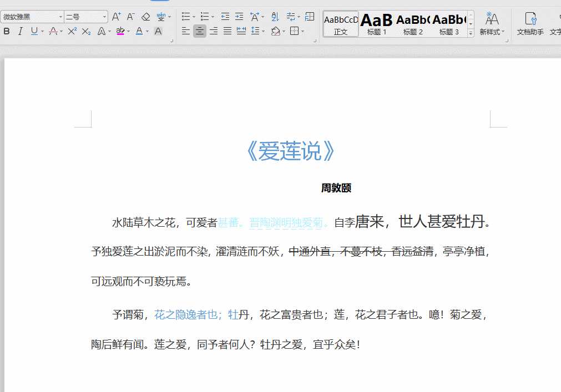Open 文档助手 document assistant
The height and width of the screenshot is (392, 561).
point(530,24)
